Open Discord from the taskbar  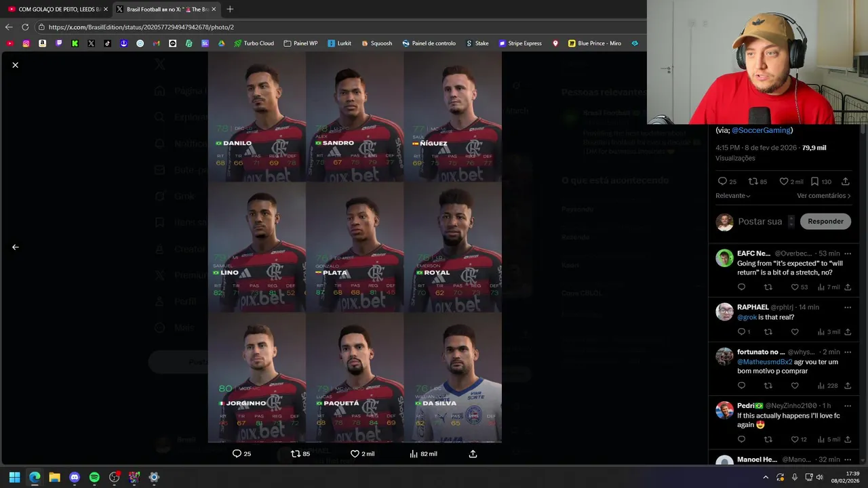75,477
